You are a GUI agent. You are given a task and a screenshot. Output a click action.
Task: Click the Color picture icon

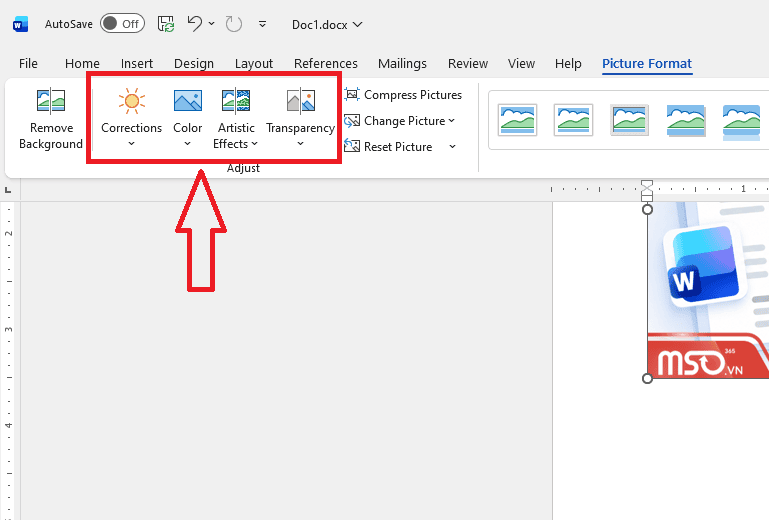point(188,101)
